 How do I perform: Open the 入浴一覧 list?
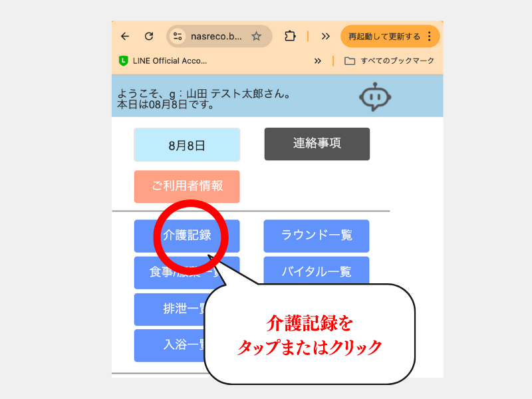170,345
